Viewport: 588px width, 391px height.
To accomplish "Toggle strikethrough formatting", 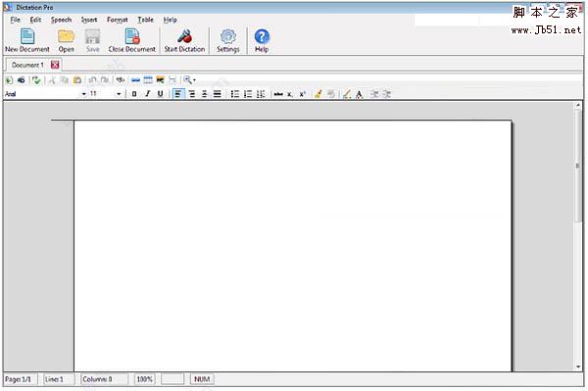I will click(x=278, y=94).
